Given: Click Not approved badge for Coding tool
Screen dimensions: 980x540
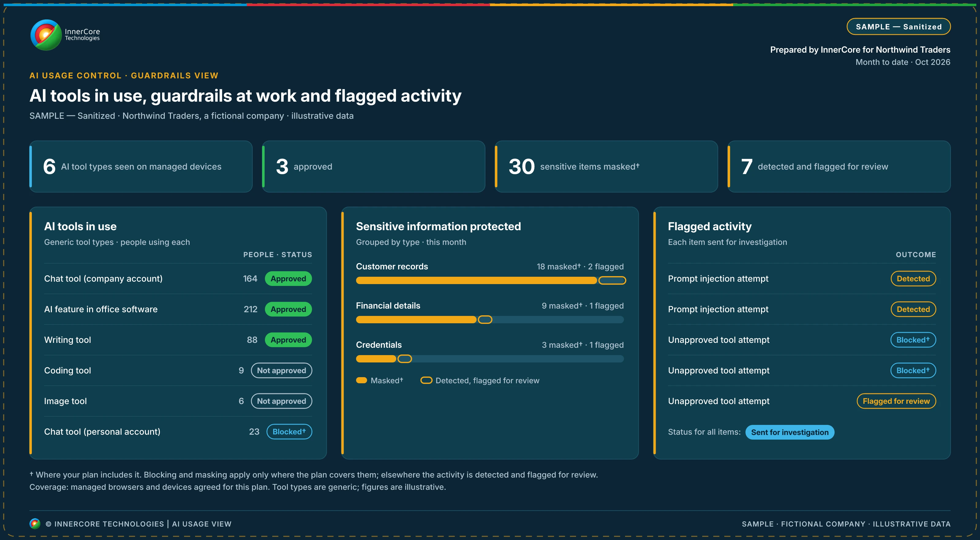Looking at the screenshot, I should pos(281,370).
